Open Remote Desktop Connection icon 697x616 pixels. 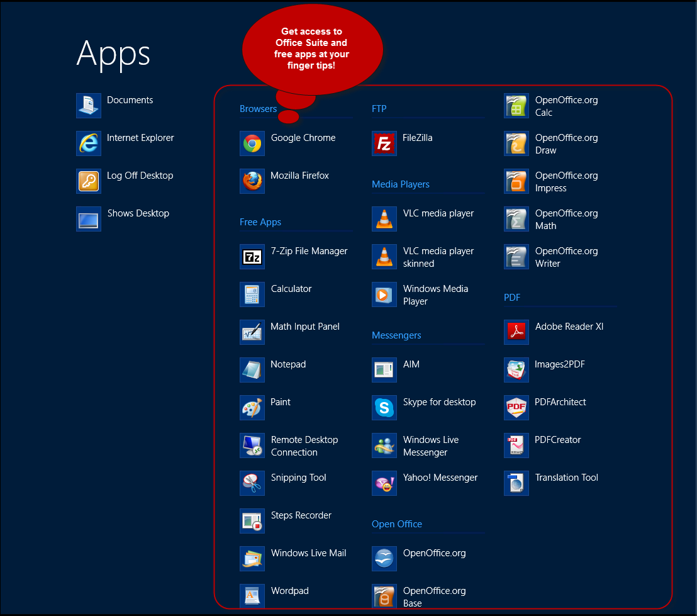pos(252,446)
